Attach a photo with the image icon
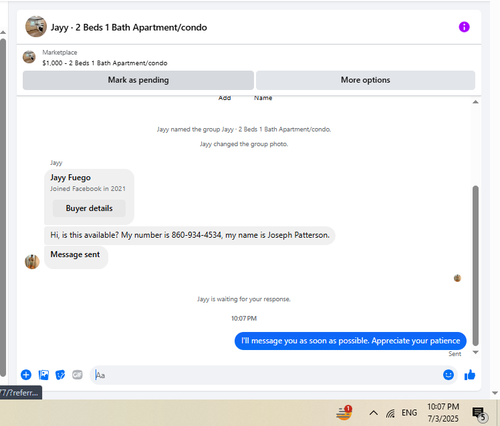Screen dimensions: 500x426 tap(44, 375)
